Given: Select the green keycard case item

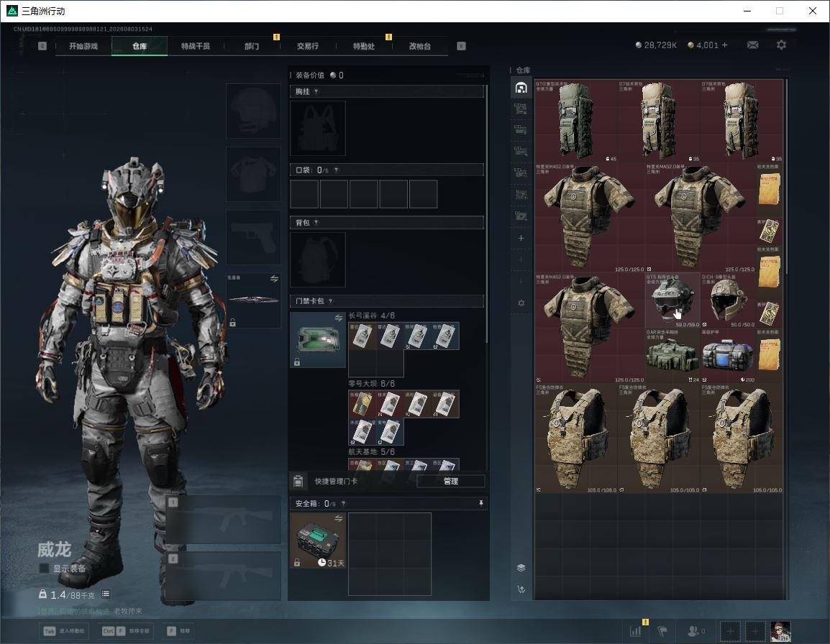Looking at the screenshot, I should click(318, 340).
